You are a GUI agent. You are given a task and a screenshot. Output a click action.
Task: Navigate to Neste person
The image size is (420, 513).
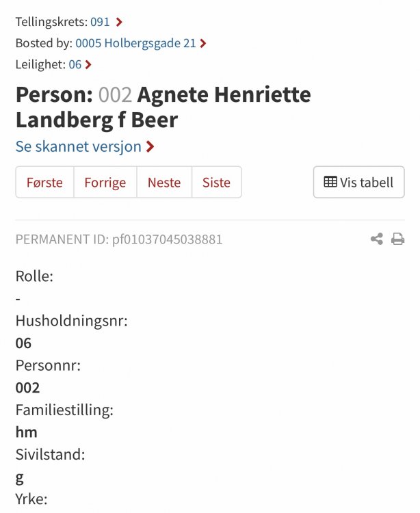tap(164, 183)
